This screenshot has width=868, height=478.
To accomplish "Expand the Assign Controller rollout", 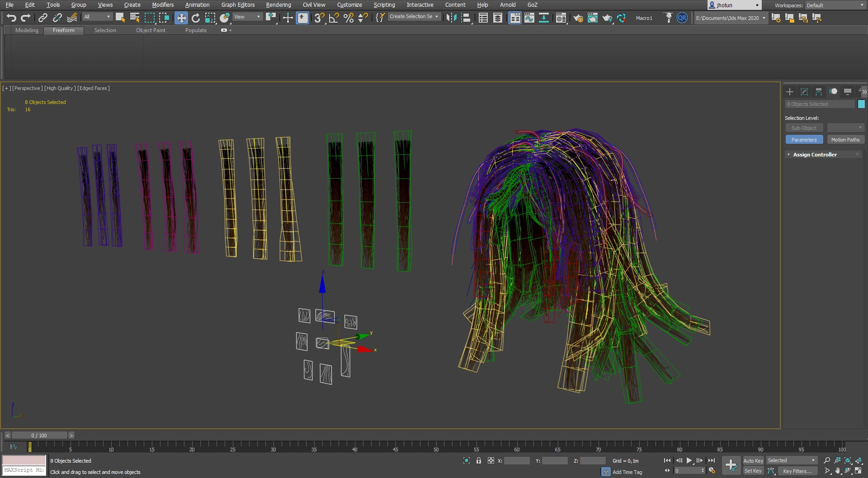I will point(815,155).
